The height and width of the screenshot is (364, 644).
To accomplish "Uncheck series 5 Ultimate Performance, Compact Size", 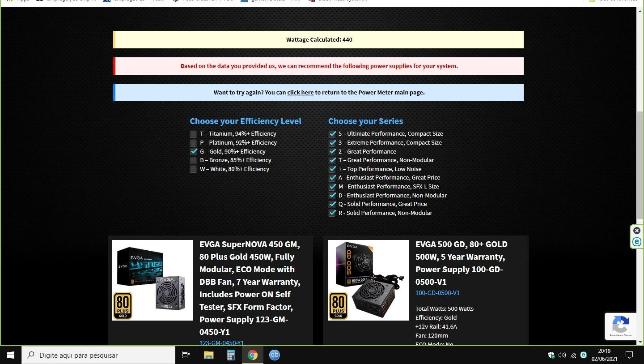I will 332,134.
